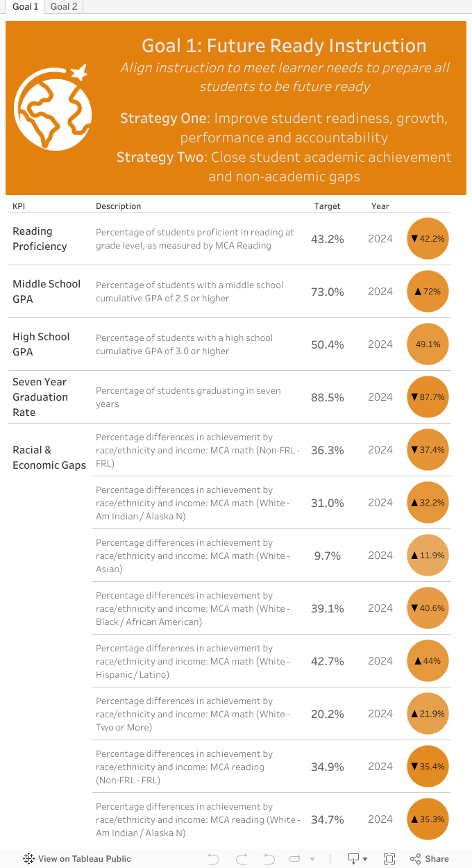Click the Redo arrow icon
This screenshot has height=868, width=472.
pyautogui.click(x=241, y=859)
